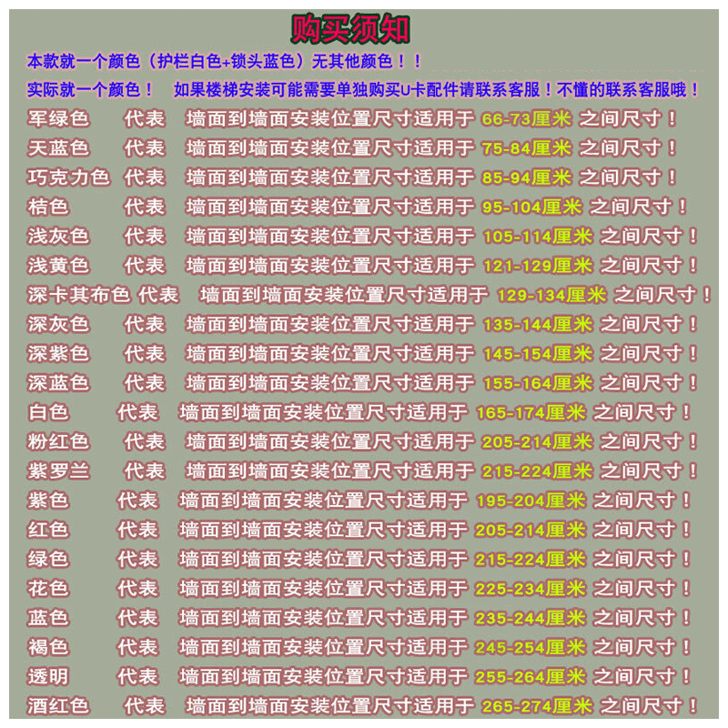The image size is (728, 728).
Task: Click the label 透明
Action: [48, 676]
